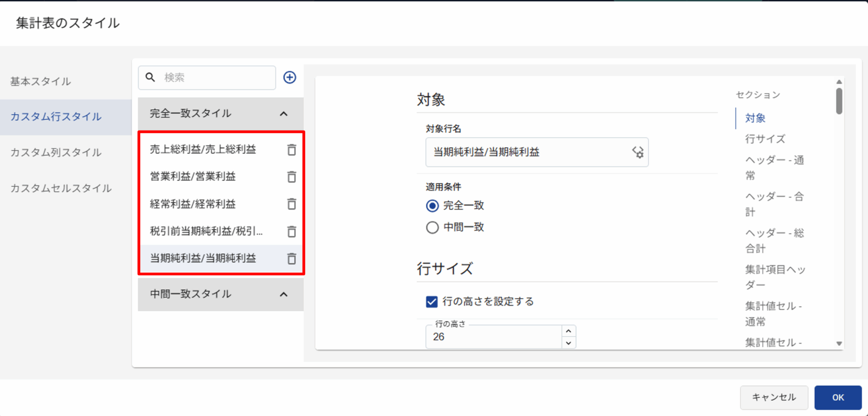Select the 完全一致 radio button

[432, 206]
